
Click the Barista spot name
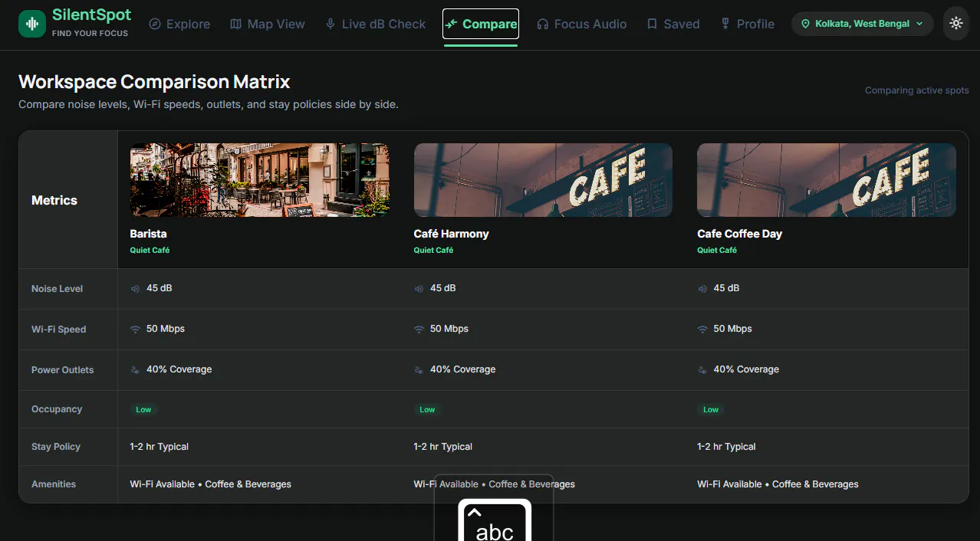coord(148,234)
